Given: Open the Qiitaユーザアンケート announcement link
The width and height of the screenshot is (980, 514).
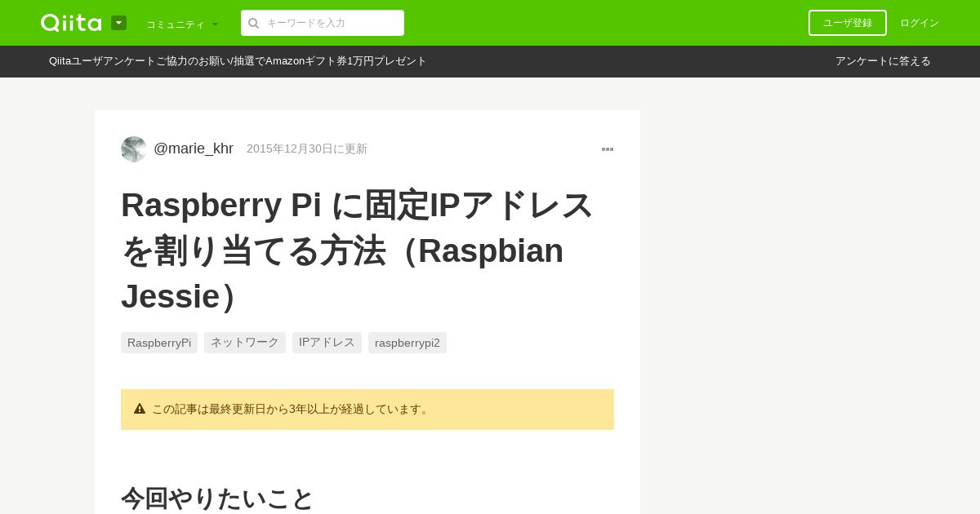Looking at the screenshot, I should tap(238, 61).
